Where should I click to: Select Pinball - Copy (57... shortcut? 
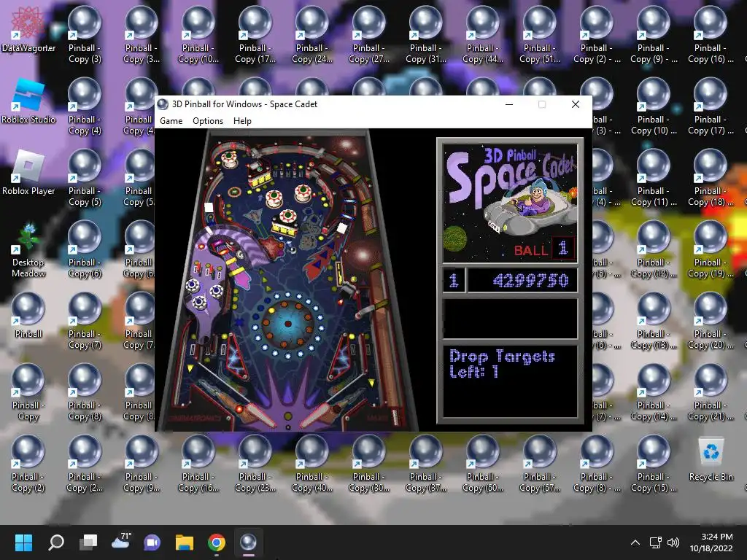(540, 463)
